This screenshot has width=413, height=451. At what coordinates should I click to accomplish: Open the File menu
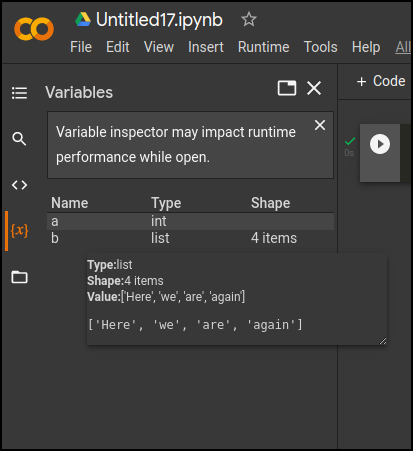(81, 47)
